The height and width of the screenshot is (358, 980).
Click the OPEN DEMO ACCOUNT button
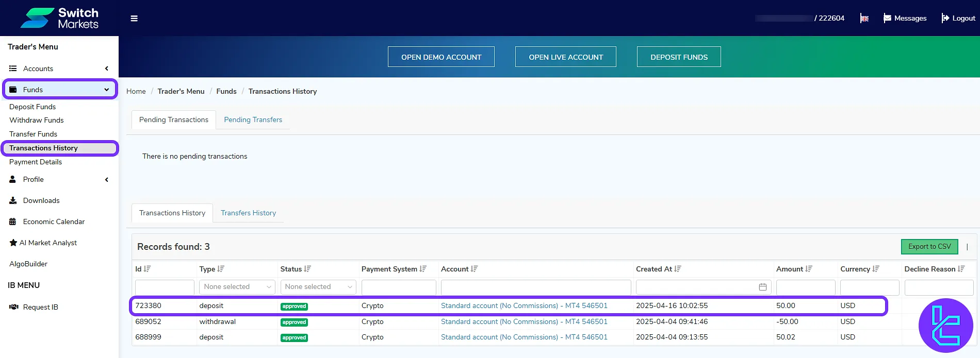pyautogui.click(x=441, y=57)
